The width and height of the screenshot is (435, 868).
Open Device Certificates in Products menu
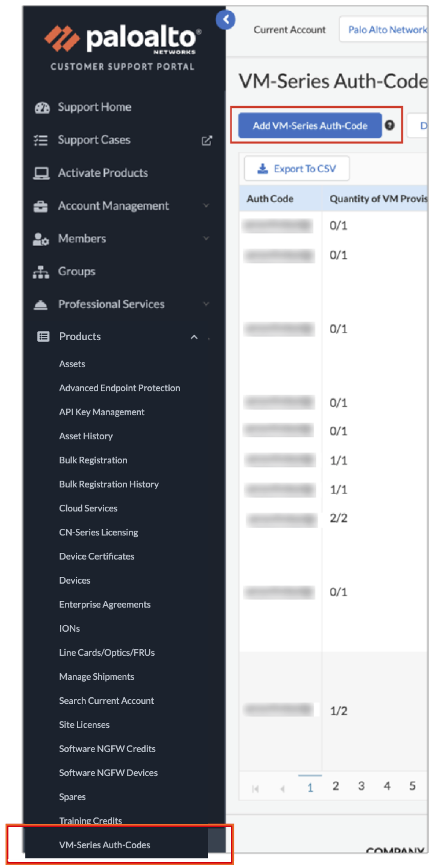tap(97, 556)
